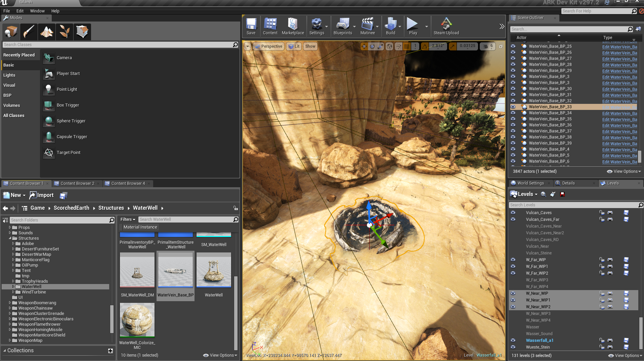Select the WaterWell asset thumbnail
This screenshot has width=644, height=361.
click(214, 270)
